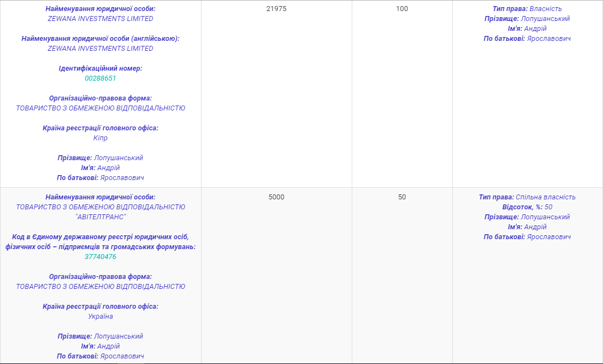This screenshot has height=364, width=603.
Task: Click the country value Кіпр
Action: 100,138
